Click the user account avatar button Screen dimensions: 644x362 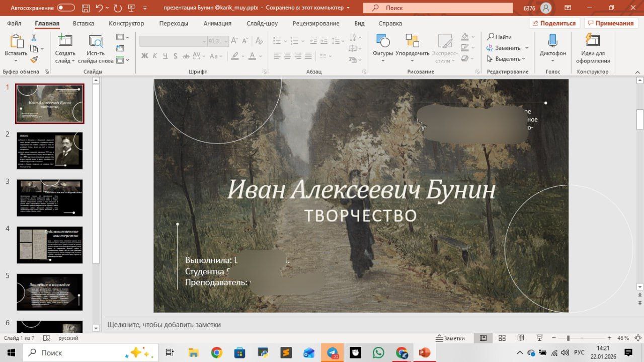(545, 8)
